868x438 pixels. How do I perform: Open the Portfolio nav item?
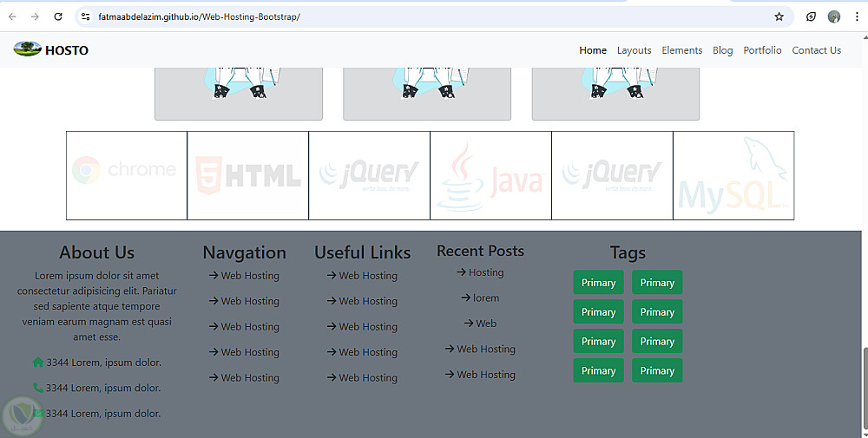(762, 50)
